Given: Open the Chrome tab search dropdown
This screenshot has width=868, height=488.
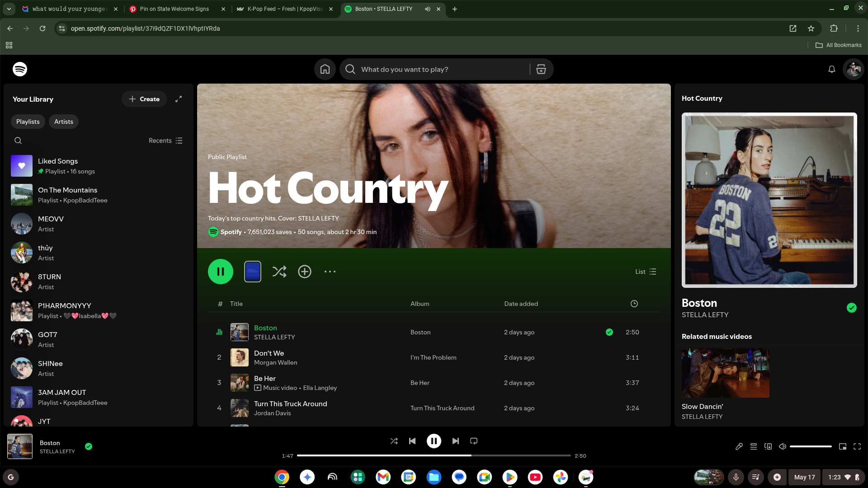Looking at the screenshot, I should (x=9, y=9).
